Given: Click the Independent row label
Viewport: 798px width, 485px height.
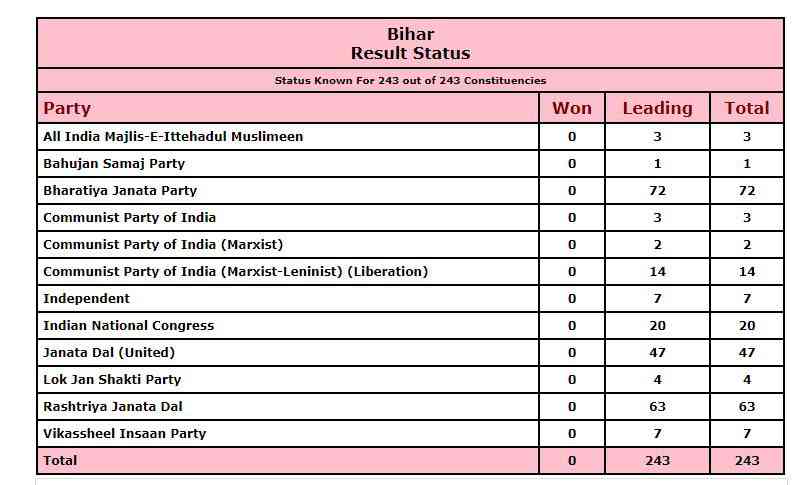Looking at the screenshot, I should pyautogui.click(x=86, y=298).
